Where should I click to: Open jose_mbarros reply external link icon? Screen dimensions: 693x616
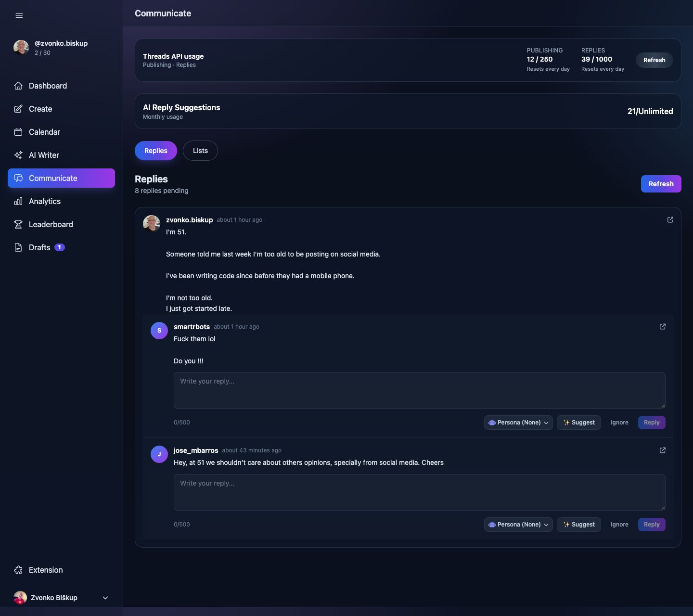point(663,450)
